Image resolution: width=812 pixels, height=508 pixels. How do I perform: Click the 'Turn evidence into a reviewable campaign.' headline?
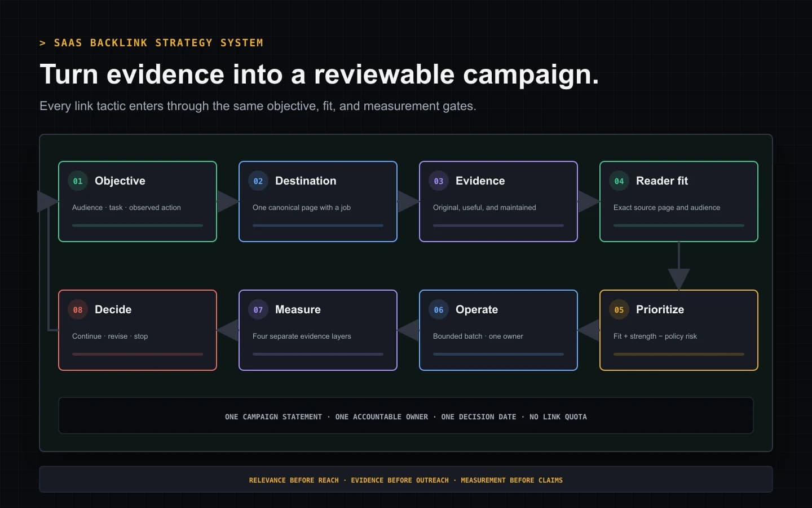319,75
